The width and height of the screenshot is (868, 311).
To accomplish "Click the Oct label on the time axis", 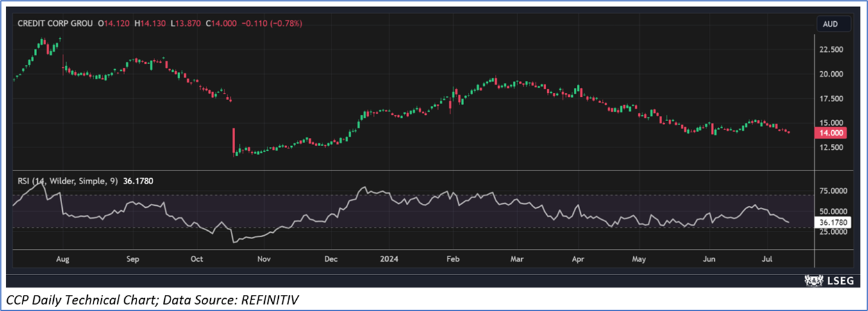I will pos(197,259).
